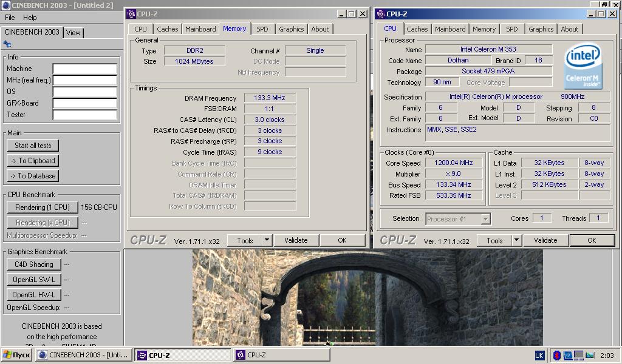Click the DRAM Frequency value 133.3 MHz
The image size is (622, 364).
270,98
